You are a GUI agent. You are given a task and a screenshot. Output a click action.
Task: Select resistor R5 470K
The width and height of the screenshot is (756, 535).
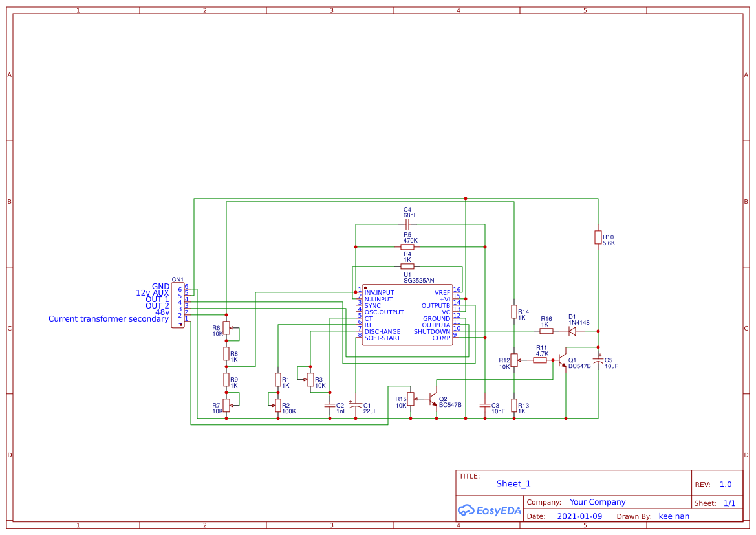tap(407, 246)
